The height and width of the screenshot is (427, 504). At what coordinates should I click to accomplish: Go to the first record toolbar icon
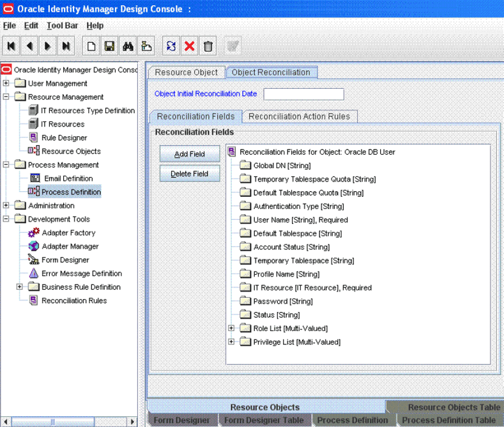[x=11, y=46]
